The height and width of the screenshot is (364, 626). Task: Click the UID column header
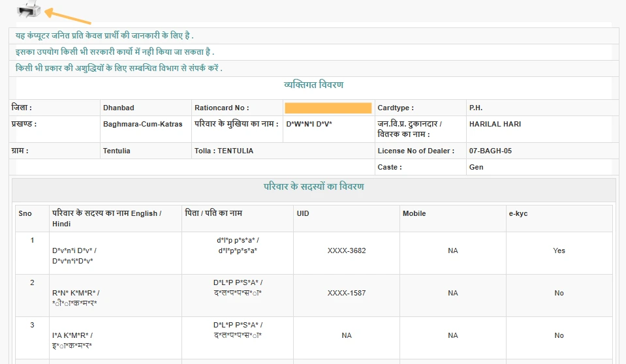(x=303, y=213)
